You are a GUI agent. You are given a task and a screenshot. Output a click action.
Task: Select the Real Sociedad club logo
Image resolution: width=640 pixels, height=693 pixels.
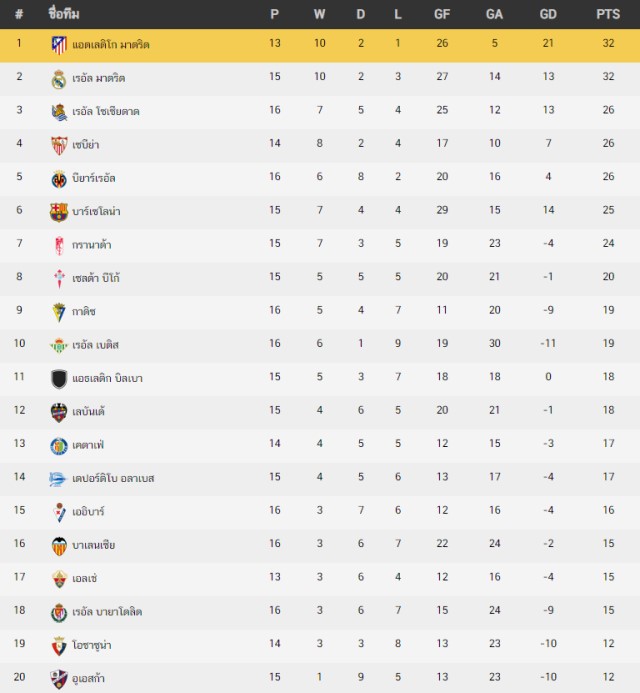pos(59,112)
